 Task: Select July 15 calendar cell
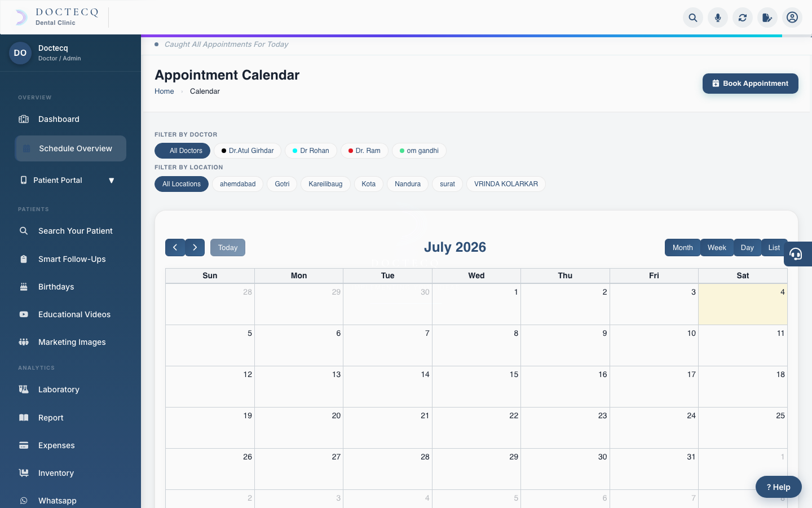click(x=476, y=387)
